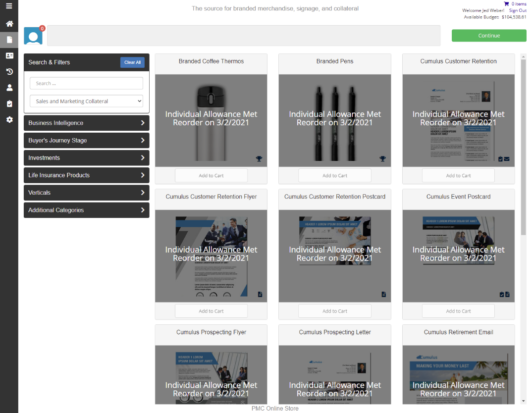Click the Sign Out link
Screen dimensions: 532x413
(518, 10)
